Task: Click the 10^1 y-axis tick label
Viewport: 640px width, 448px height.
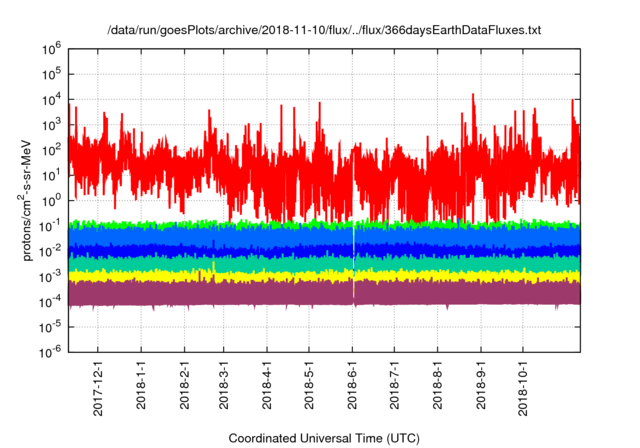Action: 51,176
